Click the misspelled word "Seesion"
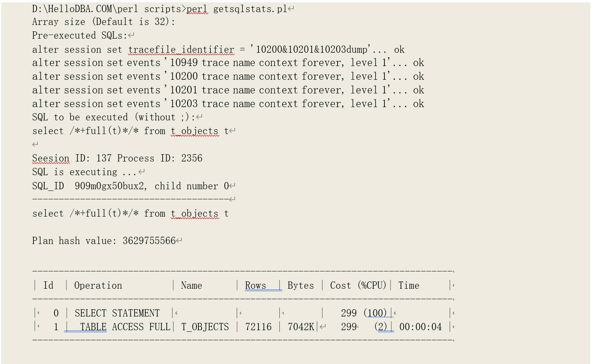 [51, 158]
